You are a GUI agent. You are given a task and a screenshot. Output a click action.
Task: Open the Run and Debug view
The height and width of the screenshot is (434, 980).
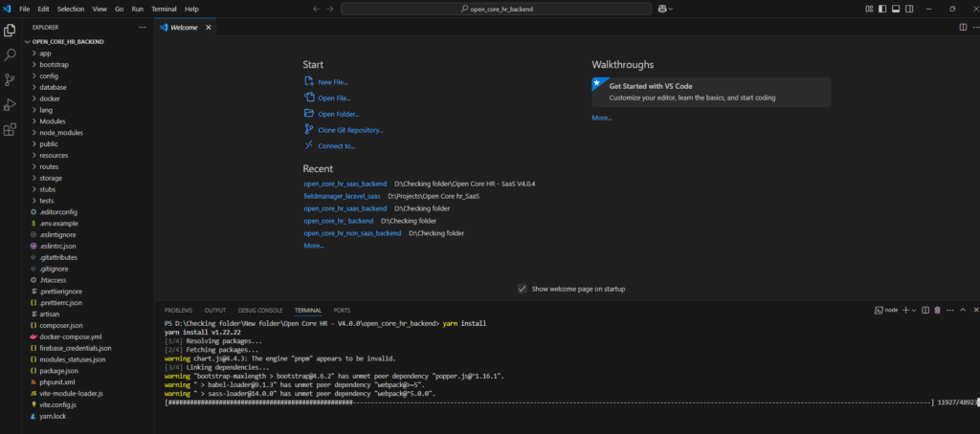(x=10, y=104)
